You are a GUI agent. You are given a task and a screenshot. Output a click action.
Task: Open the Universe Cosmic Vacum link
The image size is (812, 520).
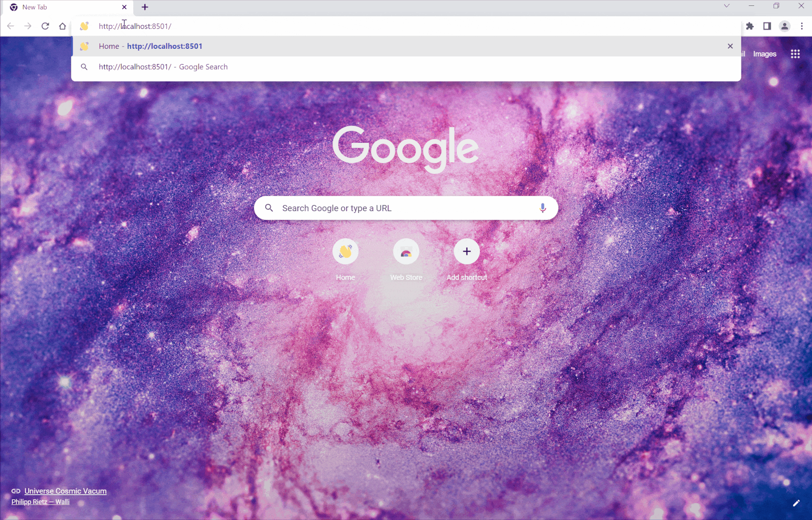66,491
